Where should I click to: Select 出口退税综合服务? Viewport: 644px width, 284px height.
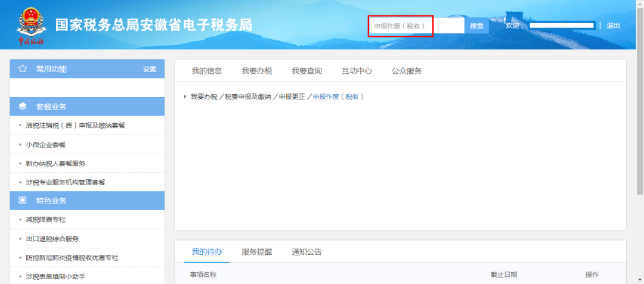point(52,239)
